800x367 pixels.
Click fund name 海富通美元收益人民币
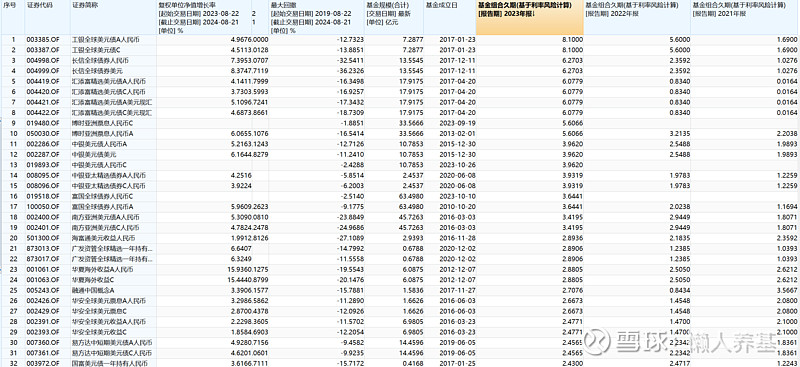[x=104, y=238]
